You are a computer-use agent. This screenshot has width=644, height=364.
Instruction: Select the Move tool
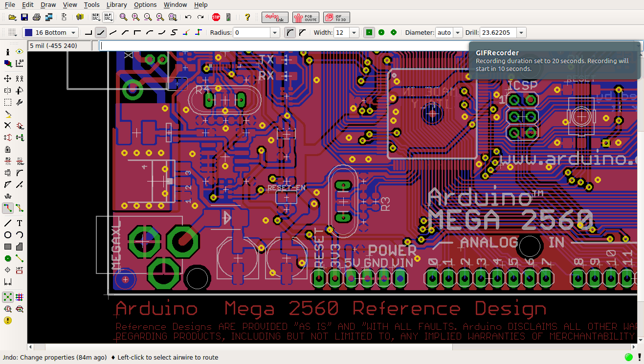point(8,78)
